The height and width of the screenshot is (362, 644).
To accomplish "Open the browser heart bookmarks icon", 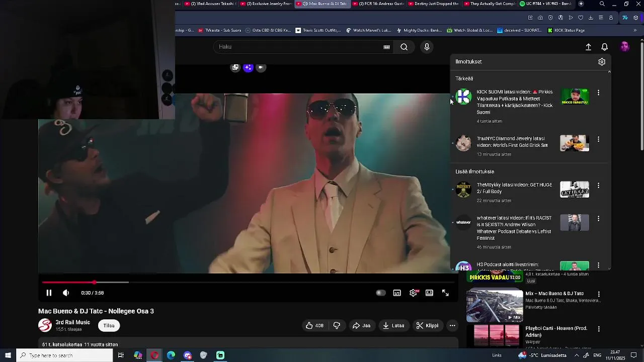I will tap(581, 18).
